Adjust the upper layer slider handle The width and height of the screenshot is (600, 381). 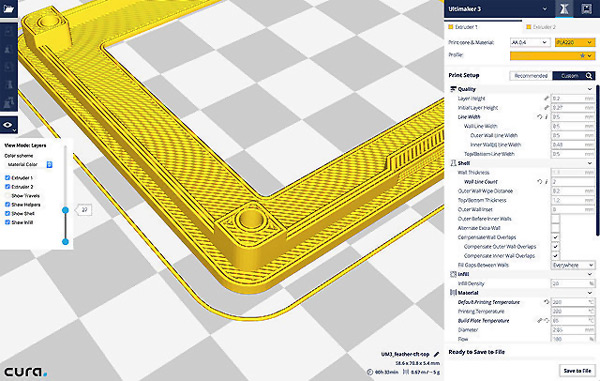point(65,210)
